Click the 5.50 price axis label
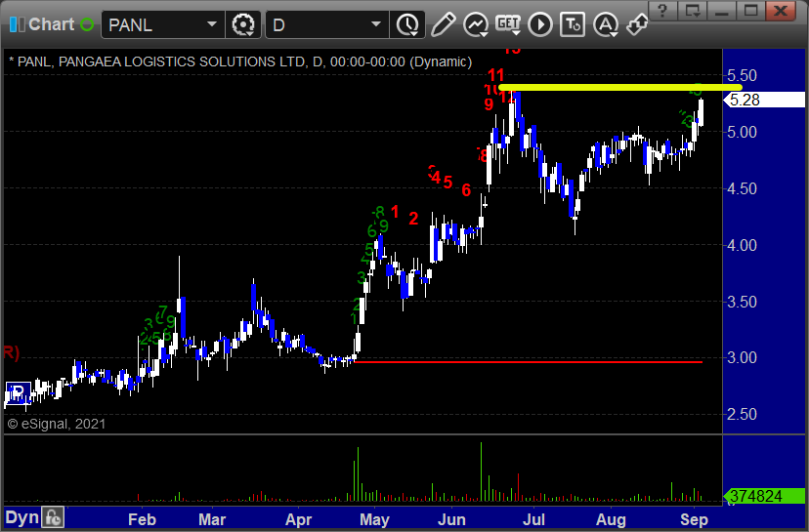 tap(742, 76)
